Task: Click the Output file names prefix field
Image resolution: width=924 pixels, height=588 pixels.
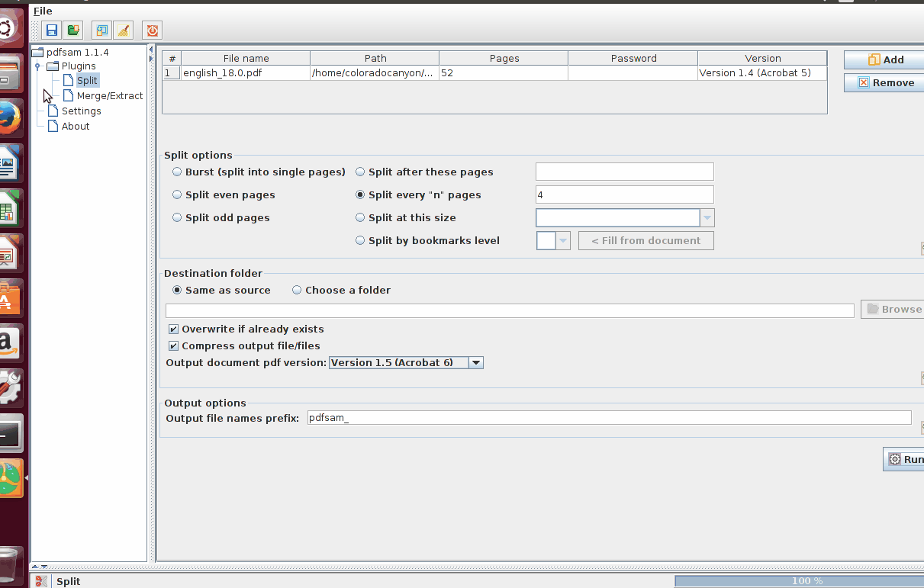Action: tap(609, 417)
